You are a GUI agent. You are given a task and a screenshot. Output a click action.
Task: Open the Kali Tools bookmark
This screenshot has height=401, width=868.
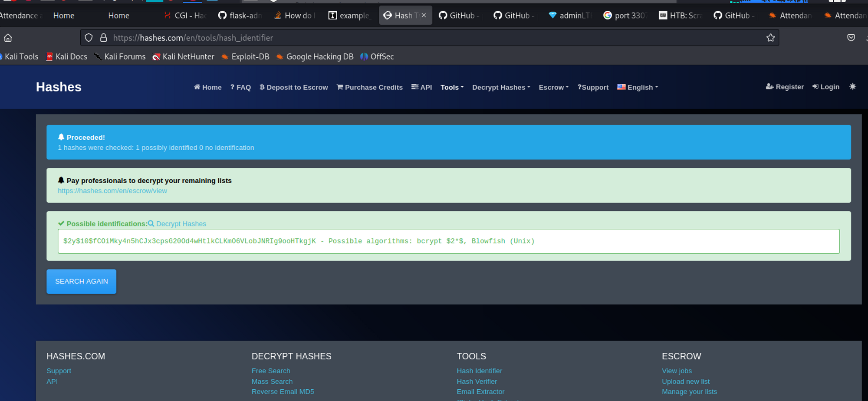pyautogui.click(x=19, y=57)
